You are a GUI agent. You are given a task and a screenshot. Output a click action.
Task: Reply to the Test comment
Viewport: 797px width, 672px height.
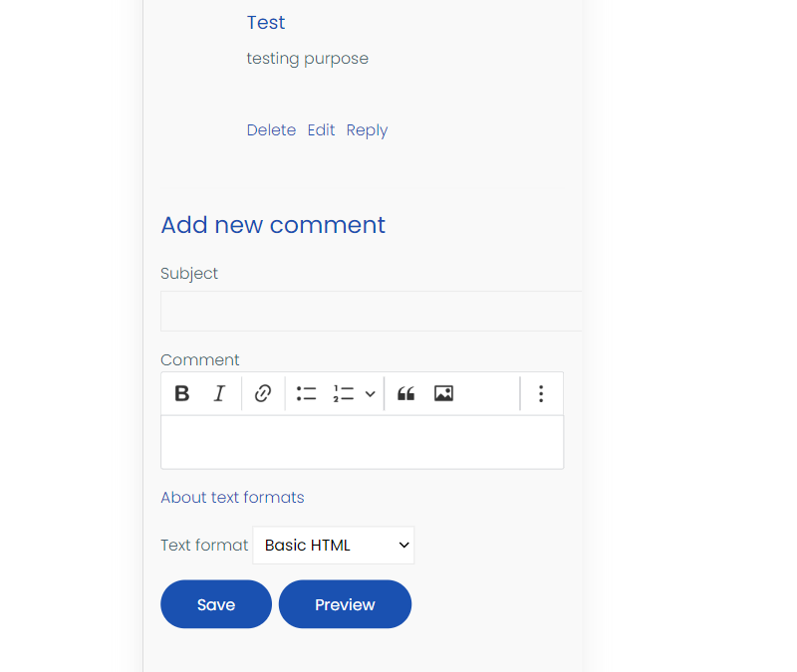click(x=367, y=129)
